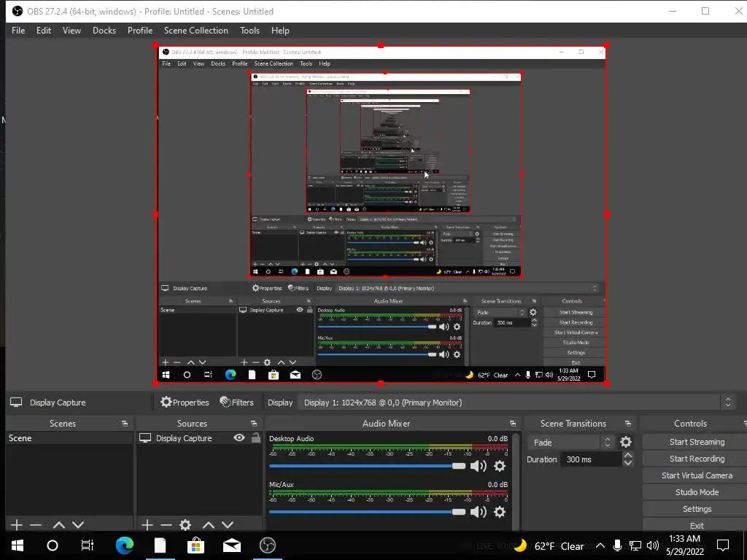This screenshot has width=747, height=560.
Task: Click Start Streaming button
Action: click(x=697, y=442)
